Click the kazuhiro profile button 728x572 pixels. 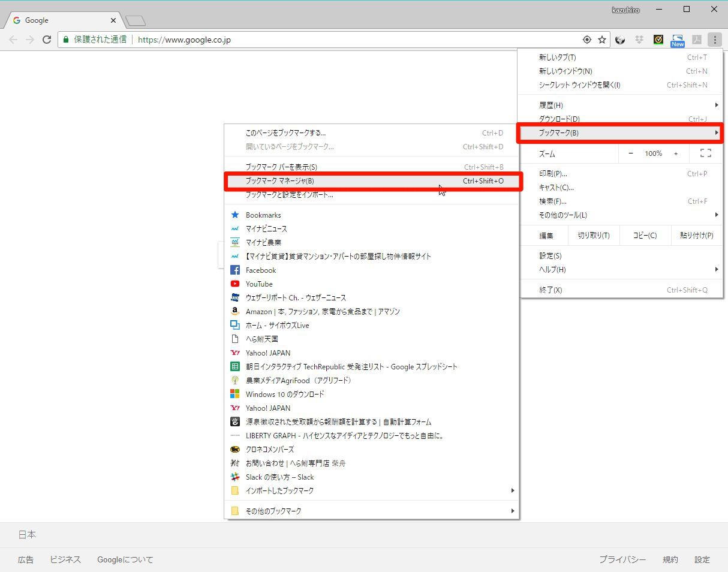point(626,10)
